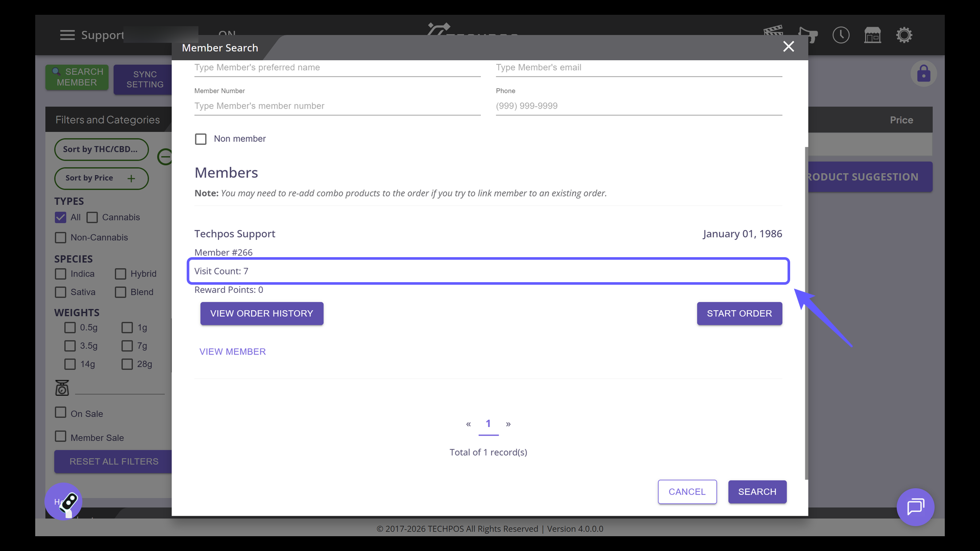980x551 pixels.
Task: Click the clock history icon in header
Action: (841, 35)
